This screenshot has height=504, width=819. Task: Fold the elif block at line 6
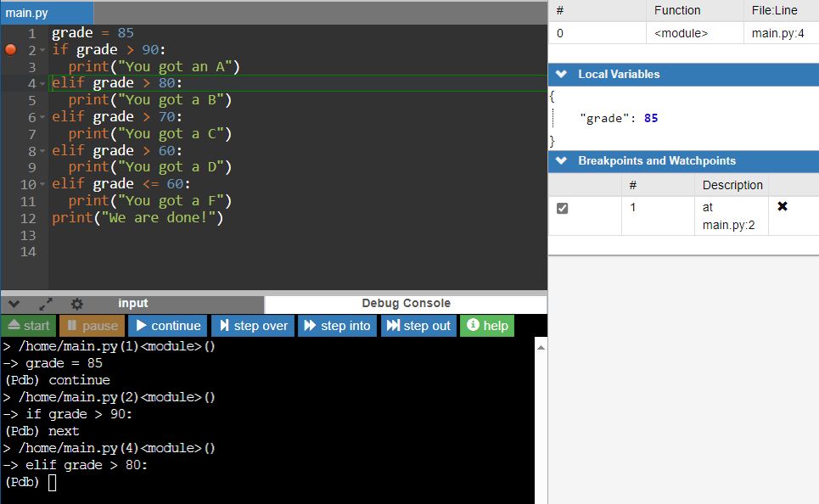point(42,118)
